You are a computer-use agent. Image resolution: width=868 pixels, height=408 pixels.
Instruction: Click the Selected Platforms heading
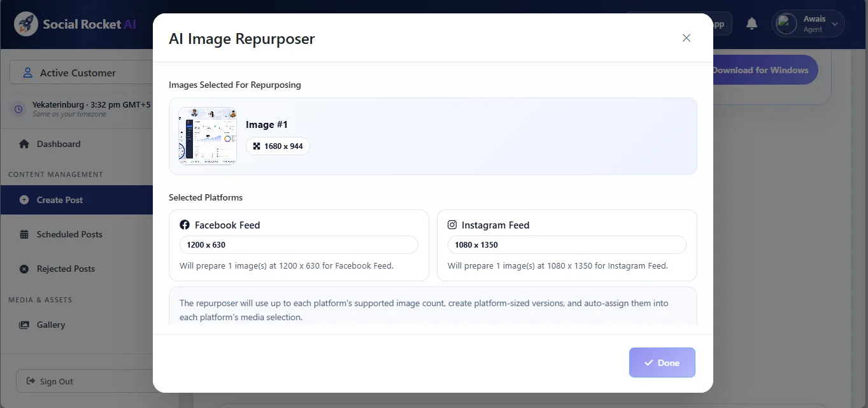[206, 197]
